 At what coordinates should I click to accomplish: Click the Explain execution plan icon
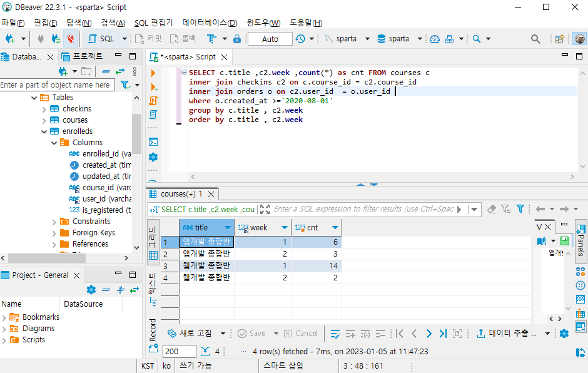coord(153,114)
